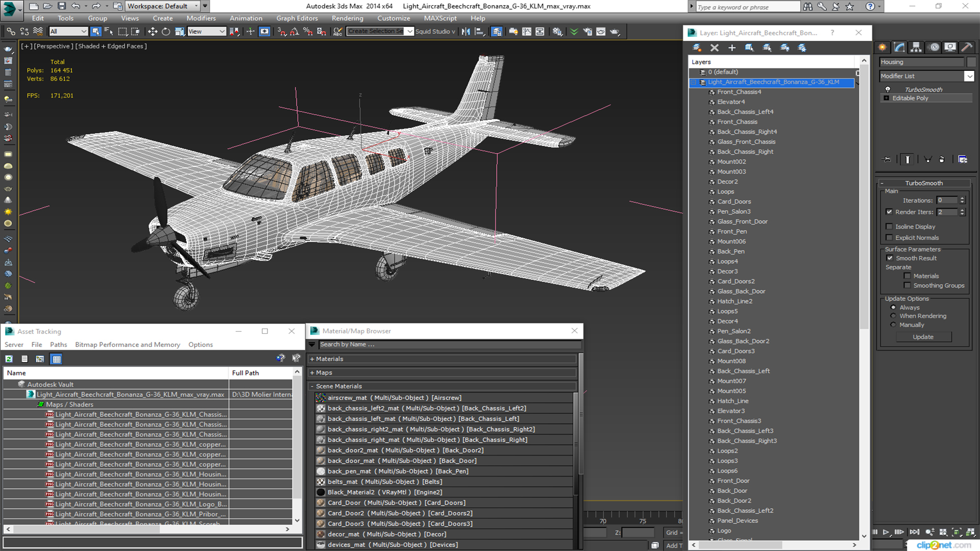Open Bitmap Performance and Memory menu
Screen dimensions: 980x551
coord(128,345)
